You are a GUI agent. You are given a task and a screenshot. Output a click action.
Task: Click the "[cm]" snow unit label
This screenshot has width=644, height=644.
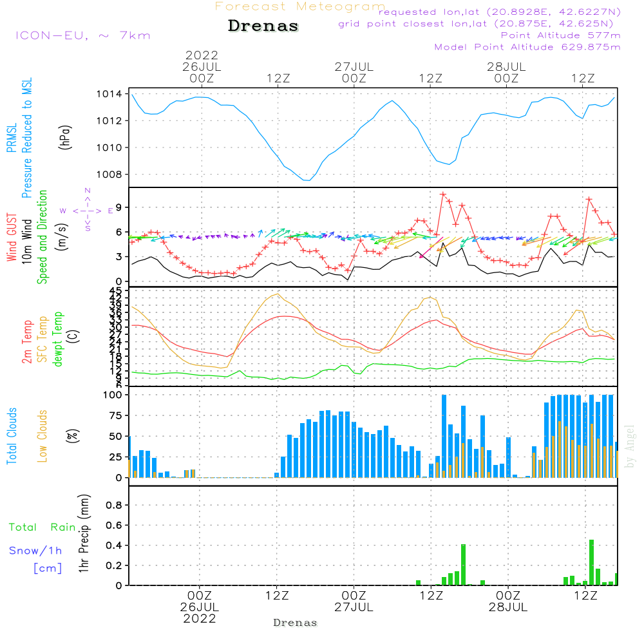click(48, 569)
